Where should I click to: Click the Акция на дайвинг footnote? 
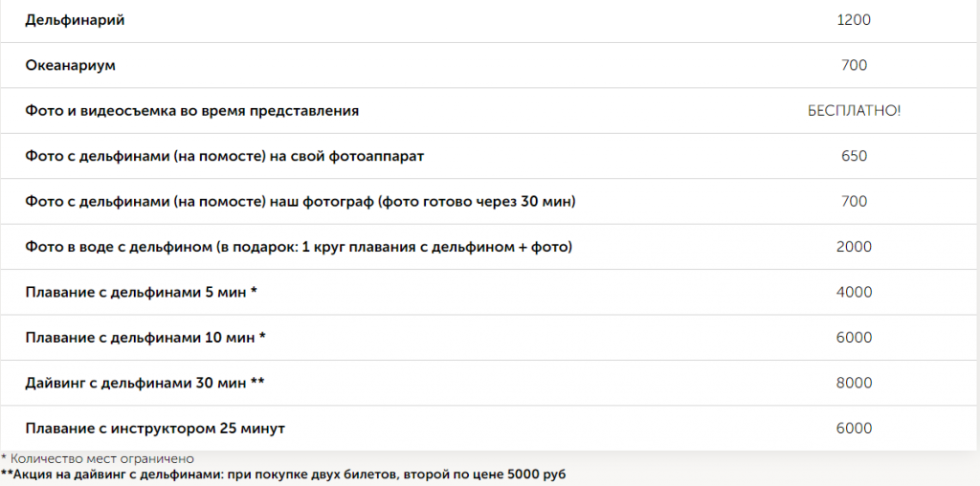(x=283, y=474)
